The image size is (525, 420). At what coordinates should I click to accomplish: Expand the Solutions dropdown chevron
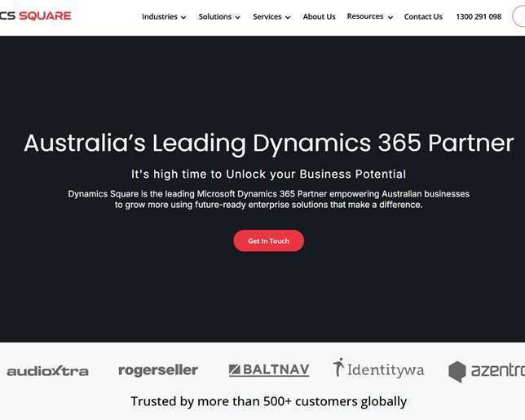click(x=237, y=17)
